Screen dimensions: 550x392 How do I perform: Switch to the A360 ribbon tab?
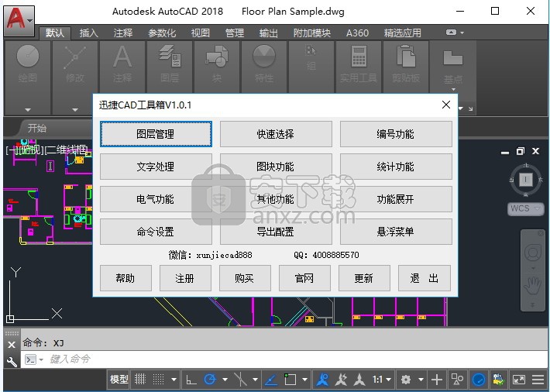coord(357,33)
